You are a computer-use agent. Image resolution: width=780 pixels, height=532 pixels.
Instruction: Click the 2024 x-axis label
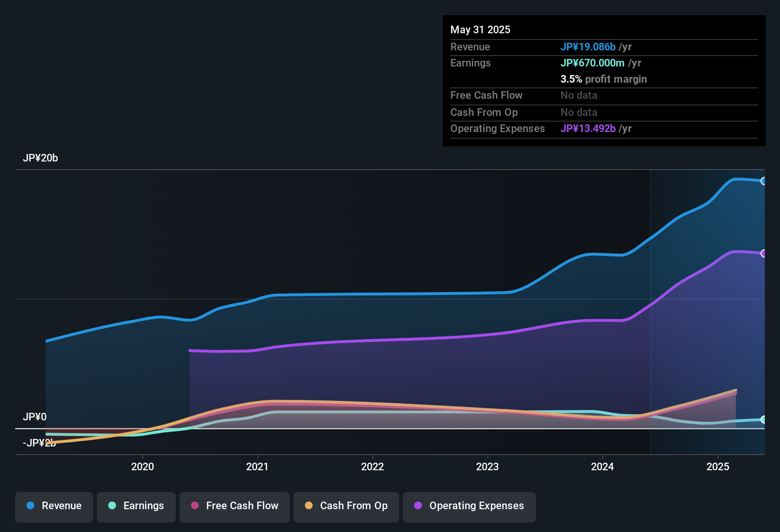tap(602, 466)
